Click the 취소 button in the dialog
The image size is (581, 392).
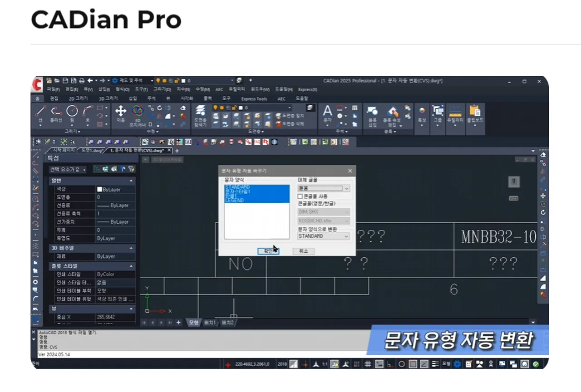pos(303,251)
